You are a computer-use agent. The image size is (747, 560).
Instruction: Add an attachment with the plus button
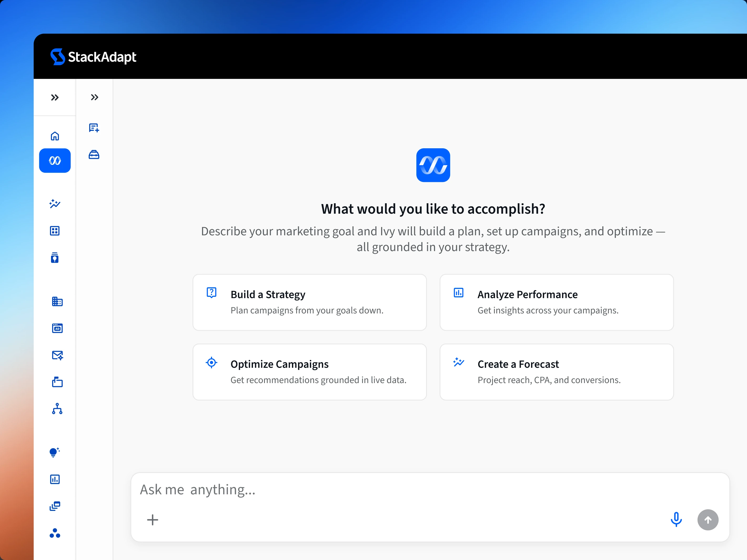click(153, 520)
